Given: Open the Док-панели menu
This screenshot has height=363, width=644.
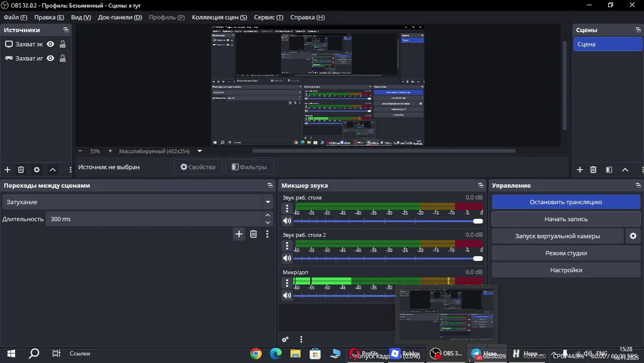Looking at the screenshot, I should [x=120, y=17].
